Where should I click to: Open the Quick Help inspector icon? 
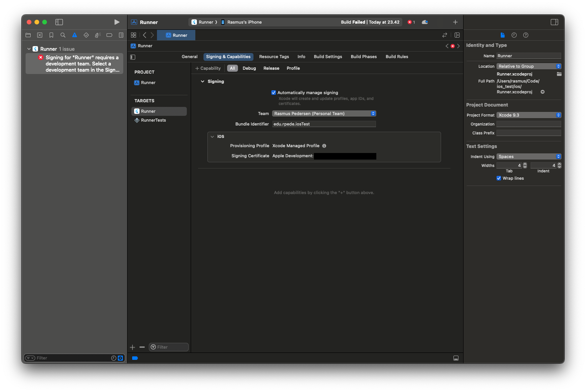[x=526, y=35]
